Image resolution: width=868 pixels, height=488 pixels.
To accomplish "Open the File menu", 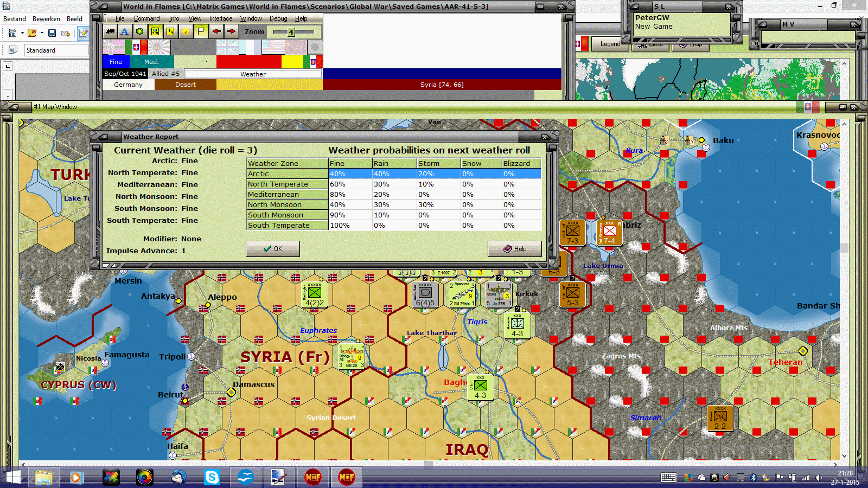I will (120, 18).
